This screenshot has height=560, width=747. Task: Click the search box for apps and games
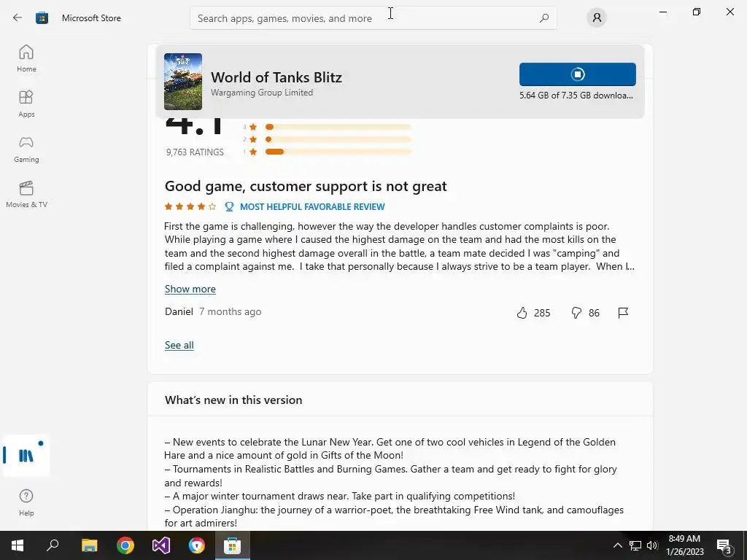(x=373, y=18)
